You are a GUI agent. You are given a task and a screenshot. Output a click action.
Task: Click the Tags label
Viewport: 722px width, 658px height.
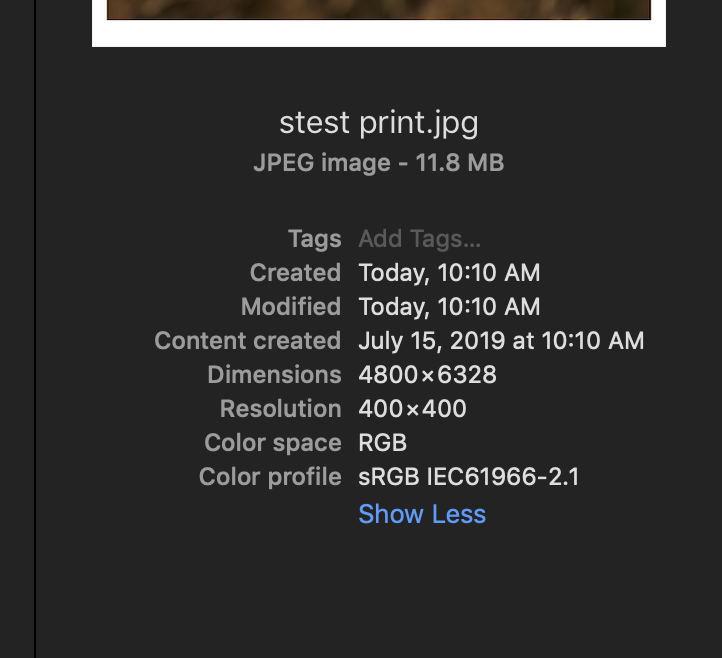point(314,239)
